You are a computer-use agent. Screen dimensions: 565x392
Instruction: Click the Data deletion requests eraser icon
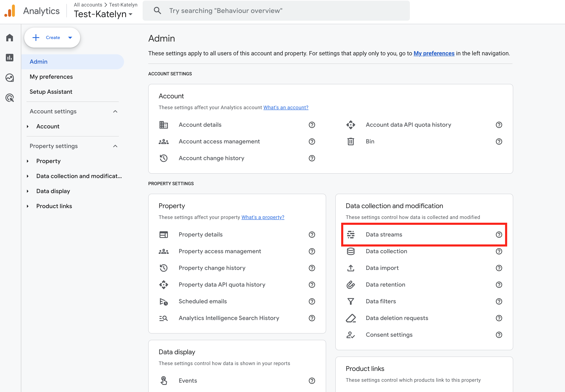point(351,318)
